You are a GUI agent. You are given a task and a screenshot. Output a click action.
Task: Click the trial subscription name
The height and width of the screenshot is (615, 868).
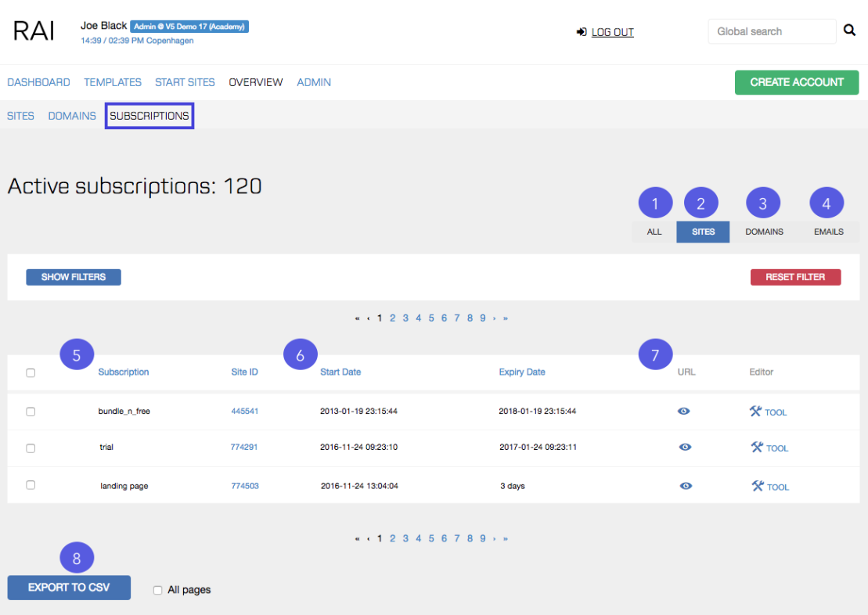point(106,448)
